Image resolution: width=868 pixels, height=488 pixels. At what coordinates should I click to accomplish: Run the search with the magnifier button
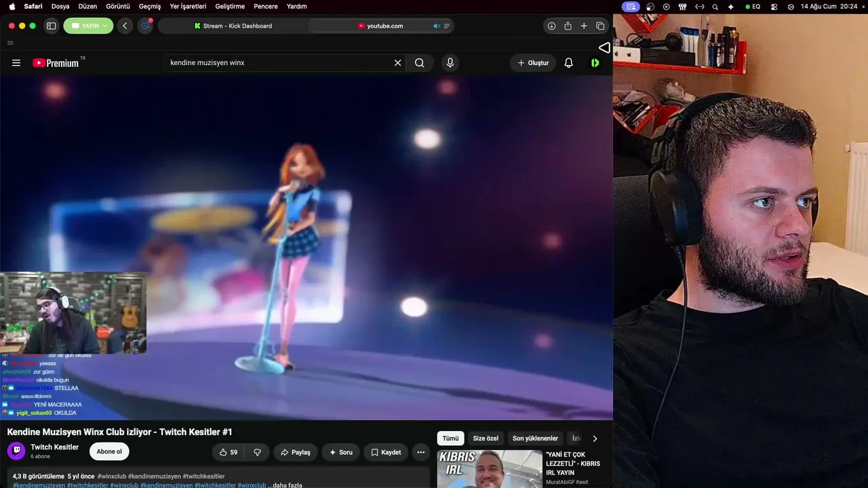pos(420,63)
